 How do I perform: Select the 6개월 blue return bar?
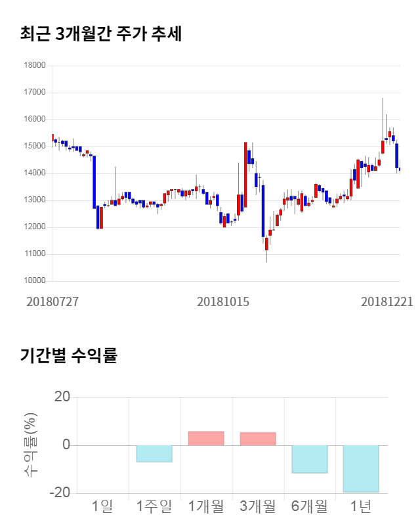[310, 459]
